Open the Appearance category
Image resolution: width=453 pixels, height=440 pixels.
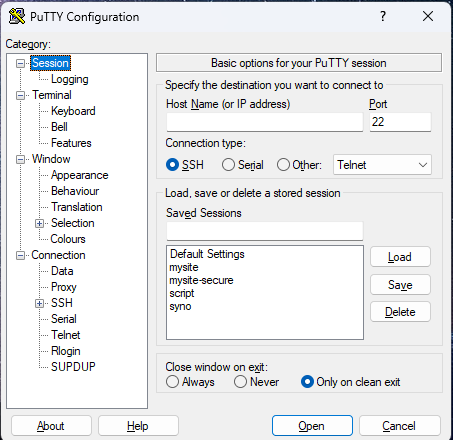[80, 175]
